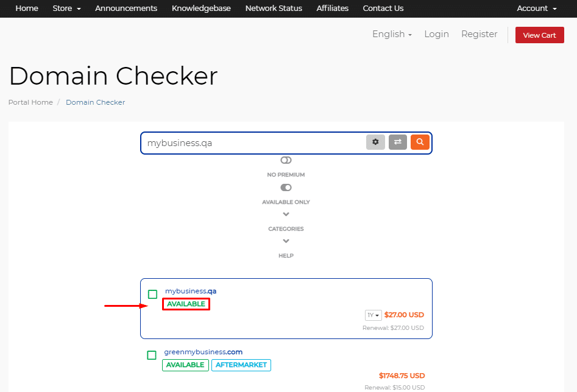Navigate to Portal Home via the breadcrumb
This screenshot has width=577, height=392.
pos(30,102)
